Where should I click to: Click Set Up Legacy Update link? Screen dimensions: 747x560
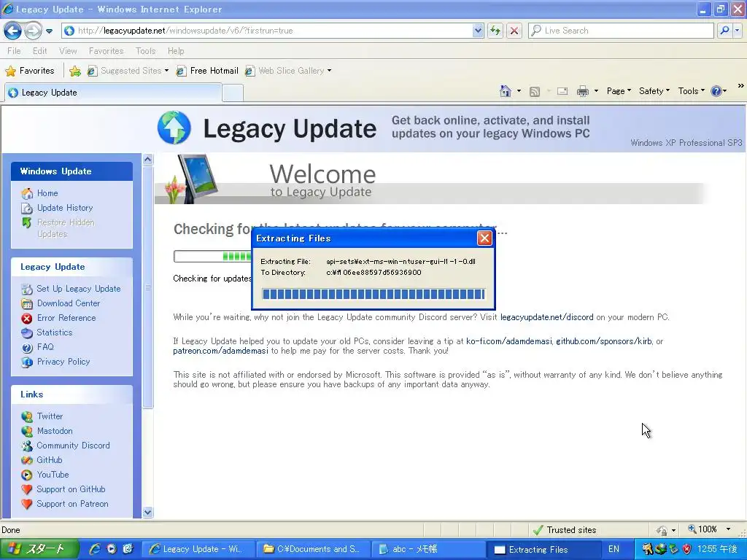79,289
